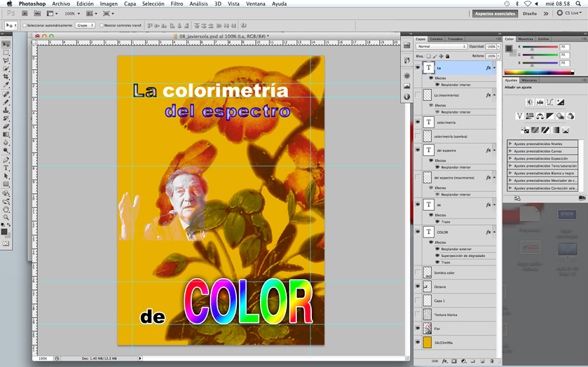Select the Clone Stamp tool
This screenshot has height=367, width=588.
(x=6, y=110)
